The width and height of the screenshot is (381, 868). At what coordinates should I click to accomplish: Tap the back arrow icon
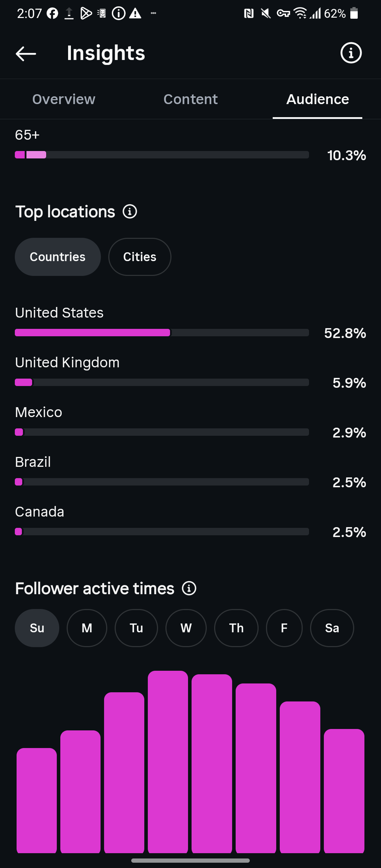tap(26, 54)
